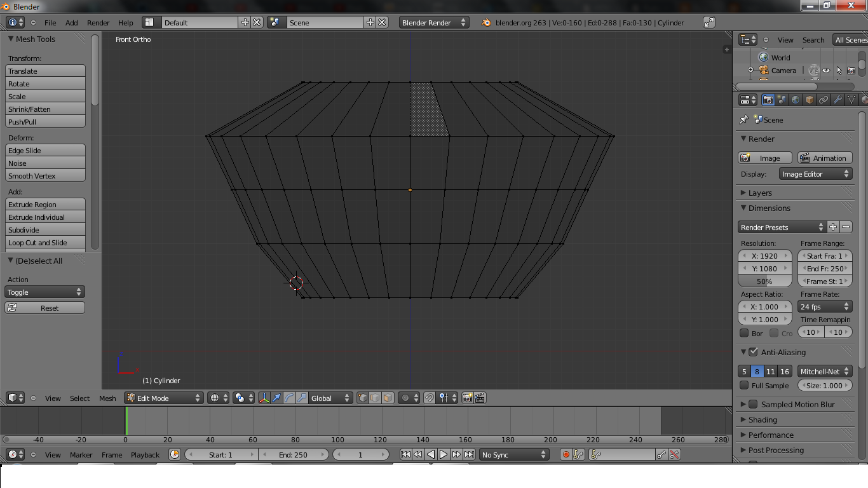Select the World globe icon in Properties
The height and width of the screenshot is (488, 868).
[x=796, y=99]
